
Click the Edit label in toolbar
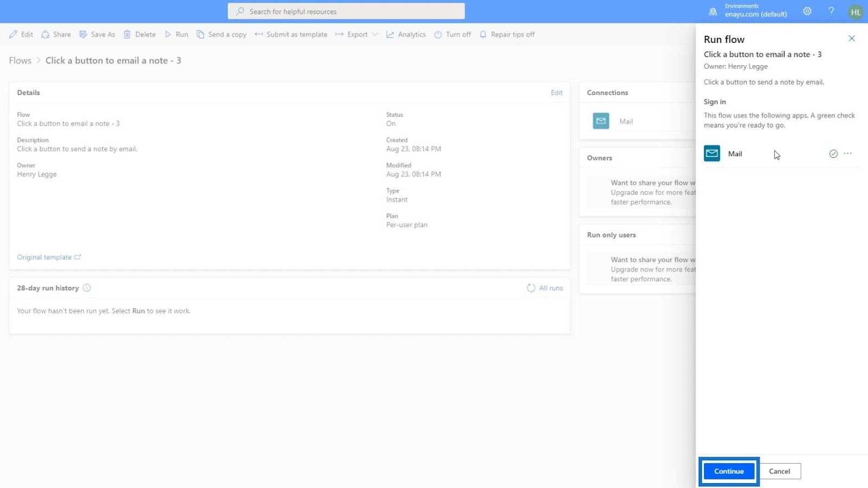pyautogui.click(x=27, y=34)
